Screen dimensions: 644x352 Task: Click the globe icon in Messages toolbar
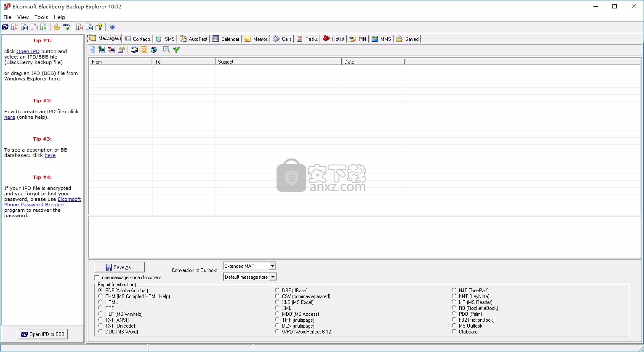[154, 50]
